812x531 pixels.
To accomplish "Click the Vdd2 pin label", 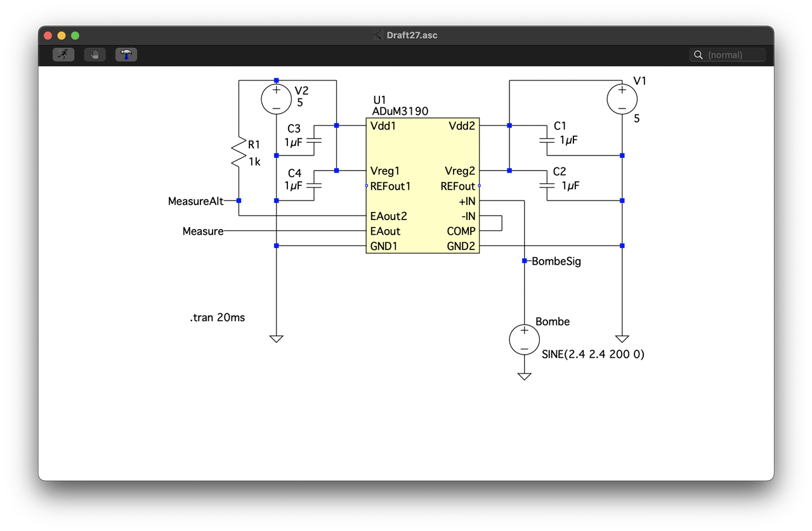I will [x=462, y=126].
